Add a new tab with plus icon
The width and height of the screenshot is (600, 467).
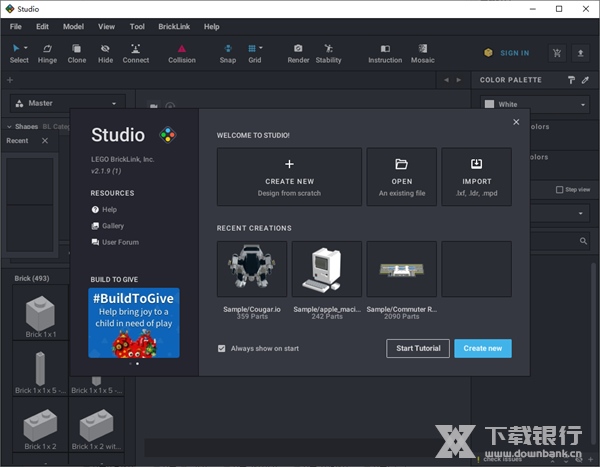tap(10, 80)
